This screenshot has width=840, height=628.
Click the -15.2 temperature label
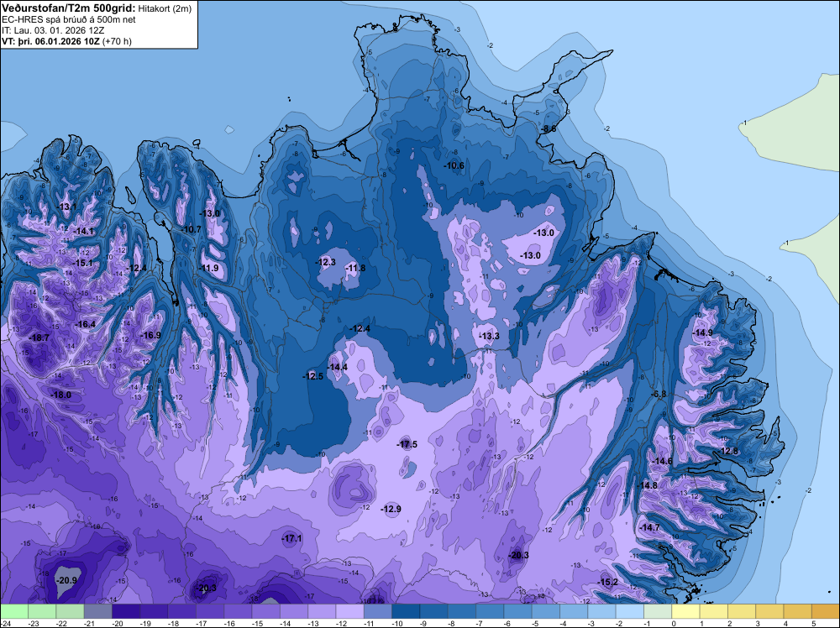coord(608,582)
